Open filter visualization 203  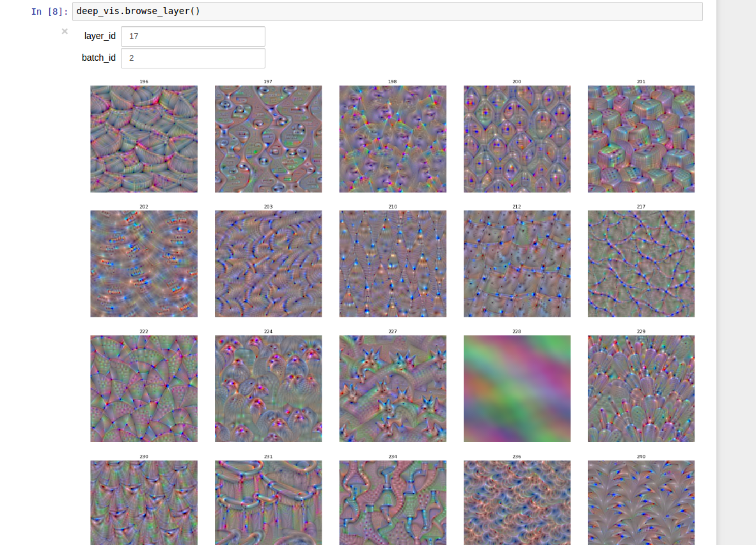tap(268, 264)
